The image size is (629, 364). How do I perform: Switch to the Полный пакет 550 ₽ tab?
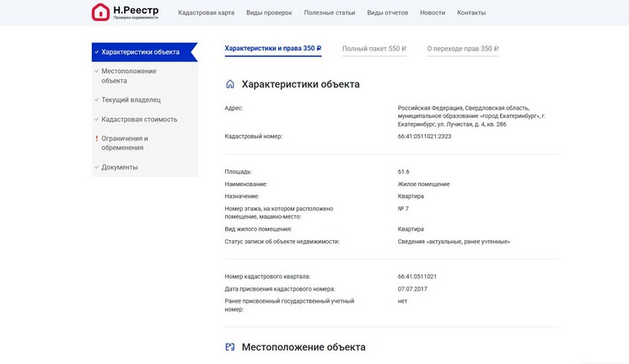[x=374, y=49]
